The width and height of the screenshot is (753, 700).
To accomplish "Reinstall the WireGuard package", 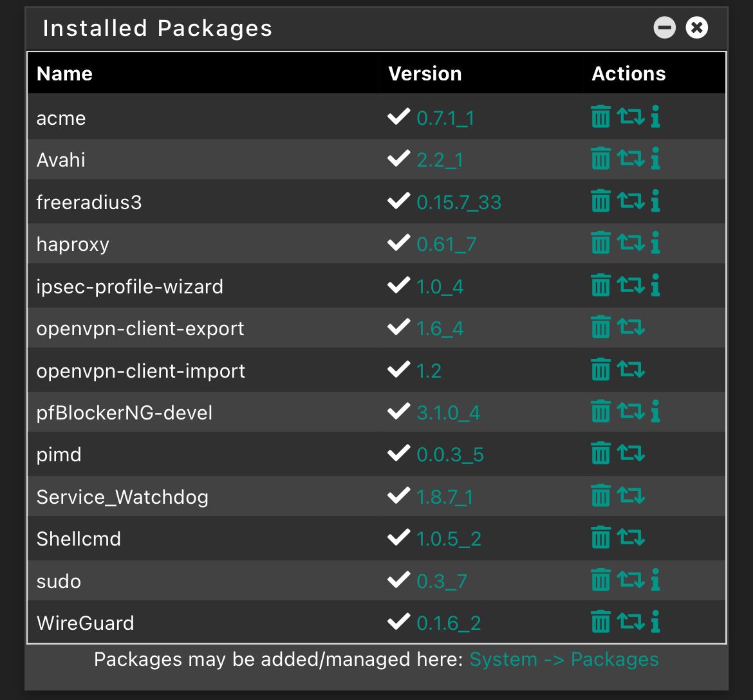I will tap(631, 622).
